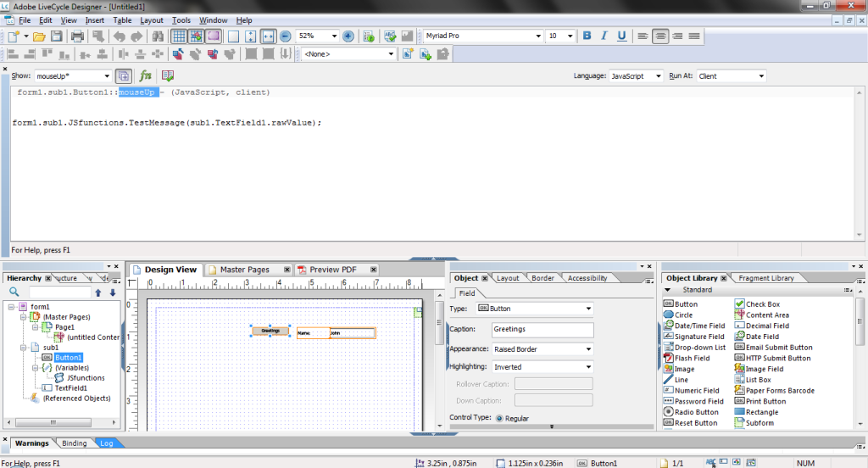Open the <None> style dropdown
The image size is (868, 468).
click(x=391, y=54)
